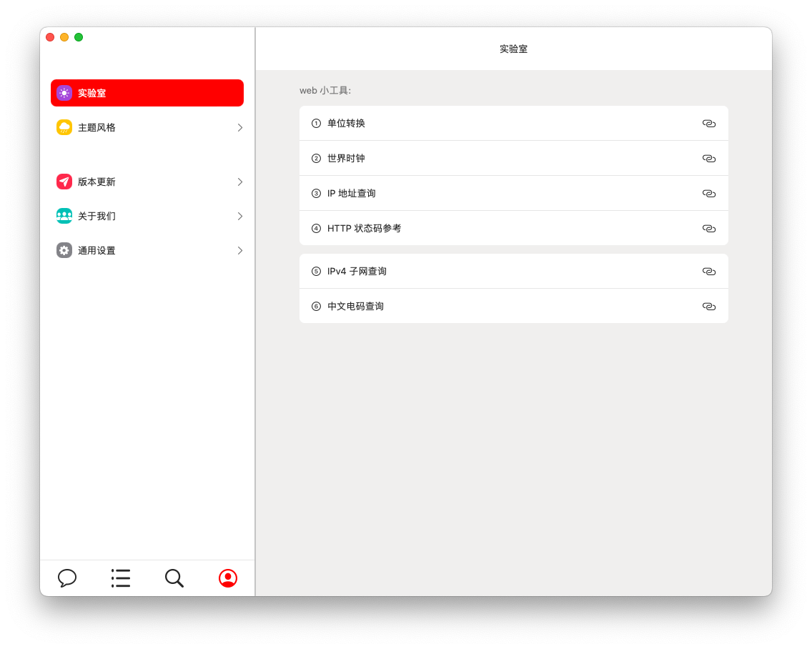Expand the 版本更新 chevron
Viewport: 812px width, 649px height.
tap(239, 182)
